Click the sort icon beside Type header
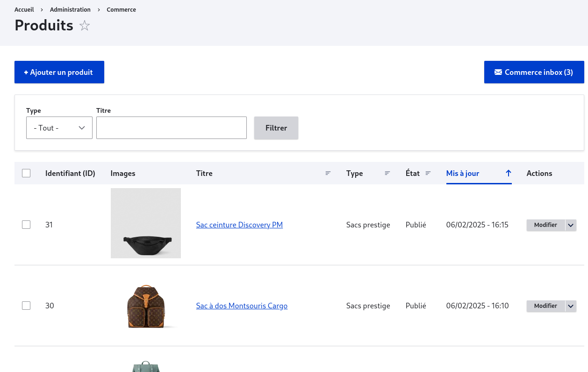Image resolution: width=588 pixels, height=372 pixels. click(387, 173)
